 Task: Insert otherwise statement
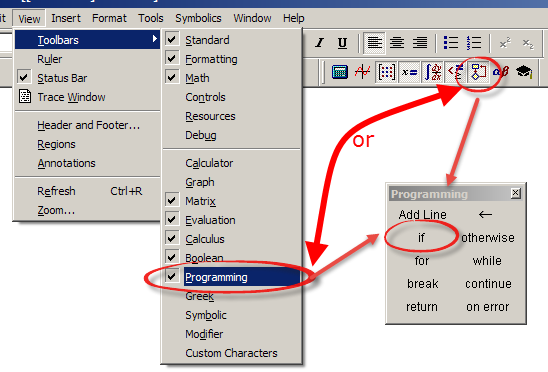click(x=488, y=238)
